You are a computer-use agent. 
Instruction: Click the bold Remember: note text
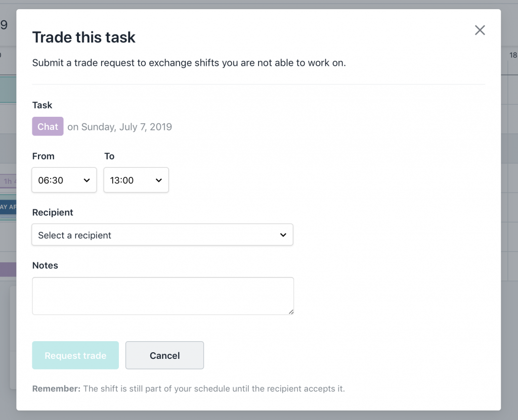click(56, 389)
